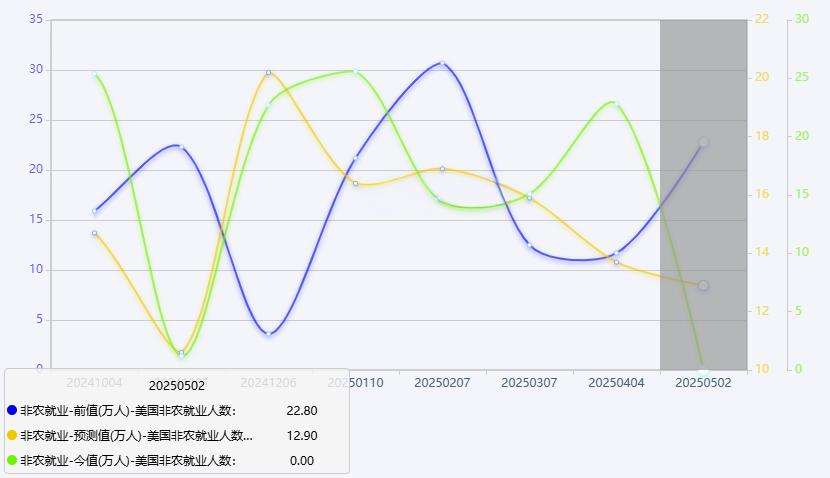This screenshot has width=830, height=478.
Task: Click the 非农就业-前值 series label
Action: (x=127, y=410)
